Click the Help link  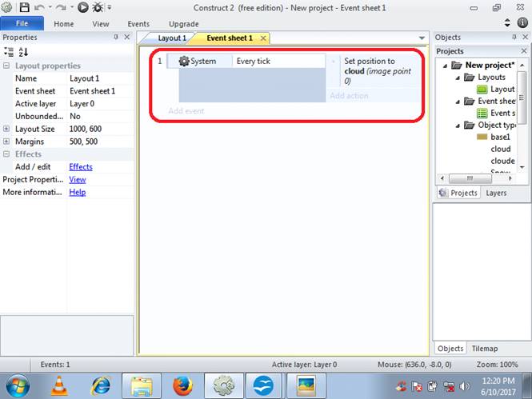tap(78, 192)
